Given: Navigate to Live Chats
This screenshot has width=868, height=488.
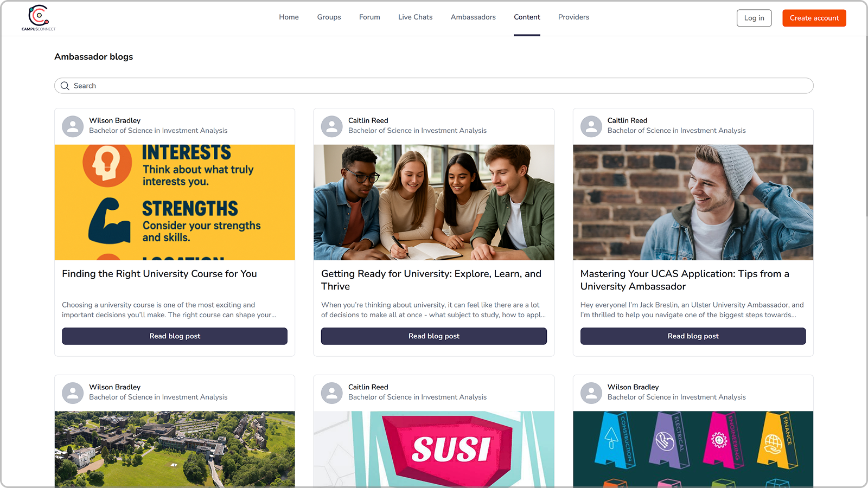Looking at the screenshot, I should click(415, 17).
